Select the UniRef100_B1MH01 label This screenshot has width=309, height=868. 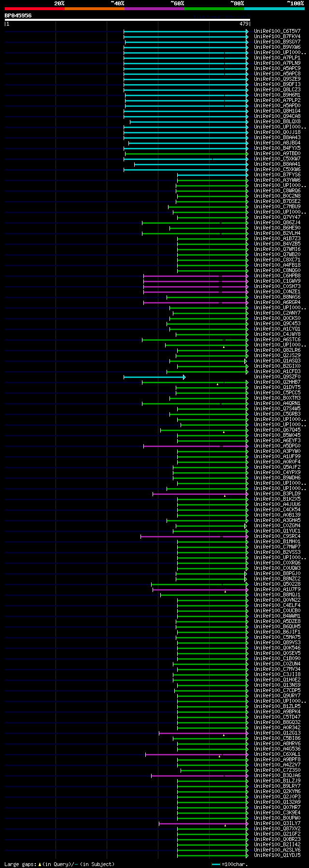tap(277, 542)
